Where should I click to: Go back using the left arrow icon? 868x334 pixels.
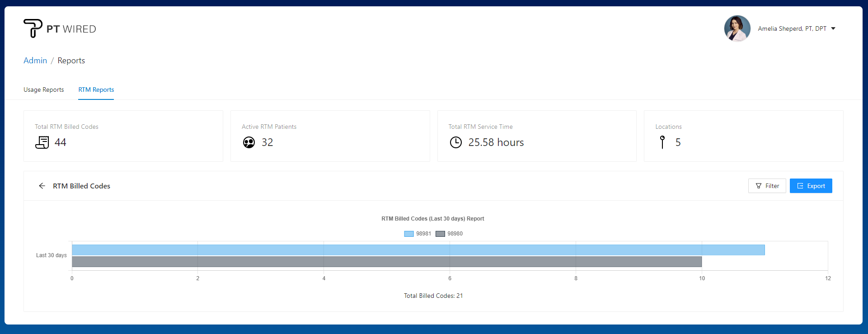[42, 186]
